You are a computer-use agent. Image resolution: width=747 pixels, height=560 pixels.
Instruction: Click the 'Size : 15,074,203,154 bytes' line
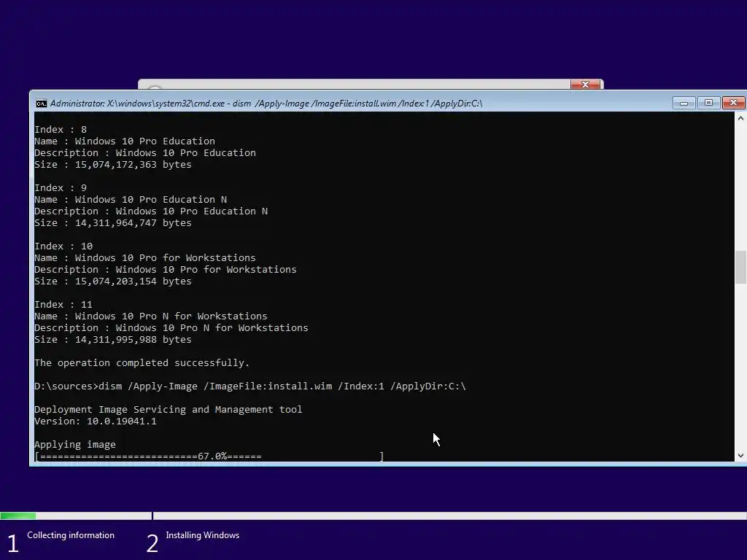tap(113, 281)
